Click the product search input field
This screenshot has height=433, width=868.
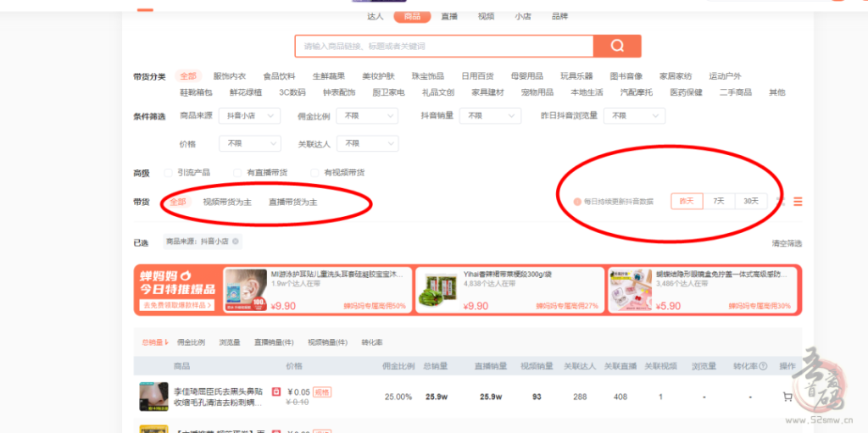444,46
